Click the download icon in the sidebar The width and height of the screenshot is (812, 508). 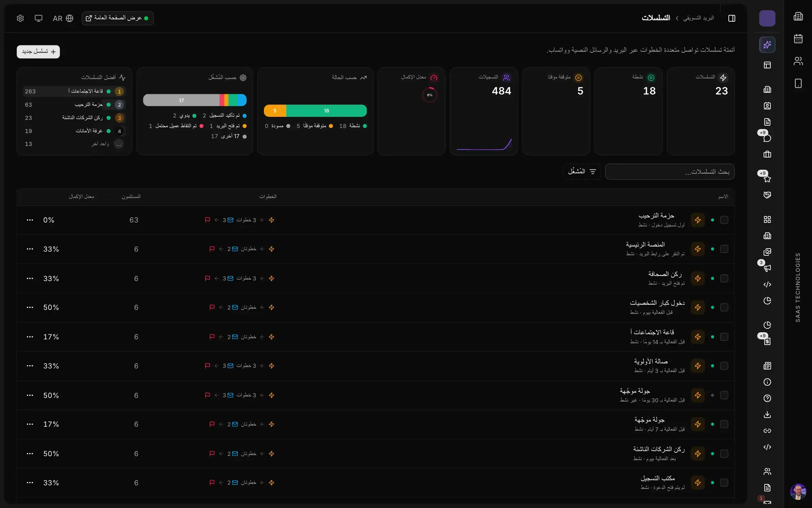point(767,415)
